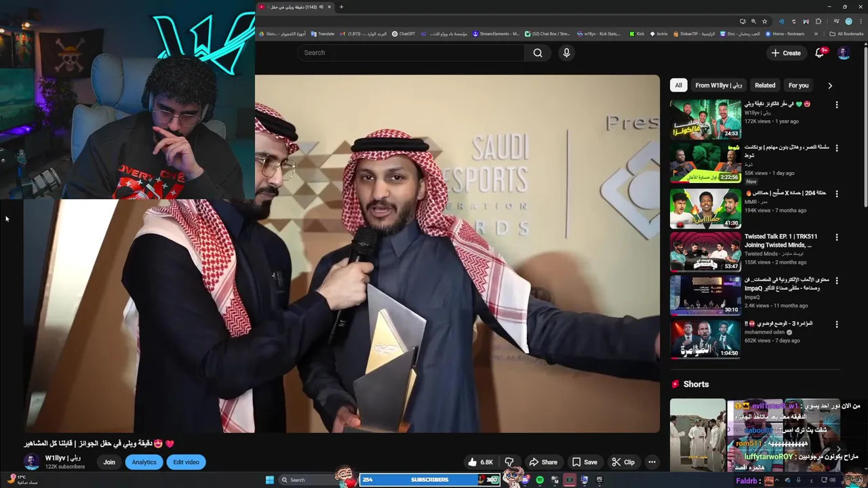Open a new browser tab

[x=341, y=7]
